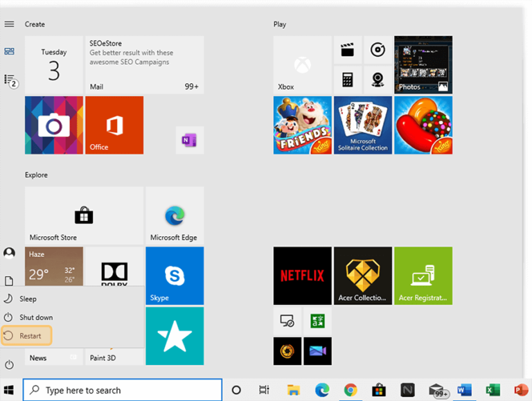Launch Edge from the taskbar
Screen dimensions: 532x401
click(x=322, y=390)
